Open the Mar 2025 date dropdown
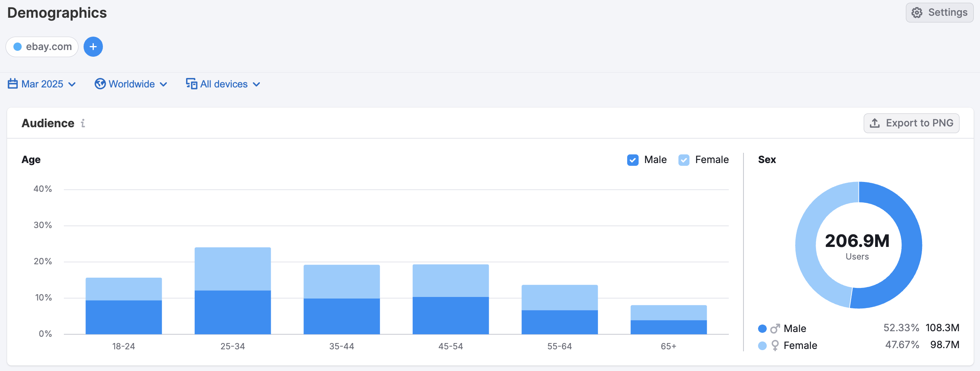The image size is (980, 371). point(42,84)
